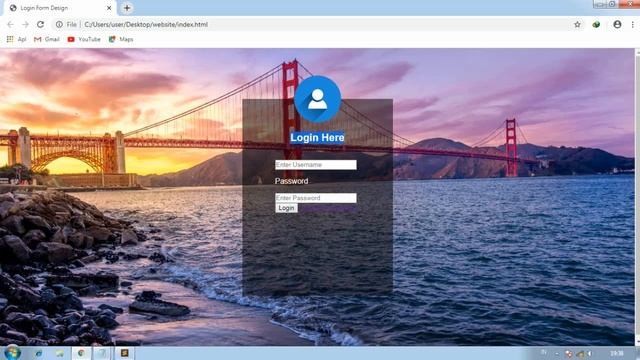Open the Sublime Text taskbar icon
This screenshot has height=360, width=640.
124,353
